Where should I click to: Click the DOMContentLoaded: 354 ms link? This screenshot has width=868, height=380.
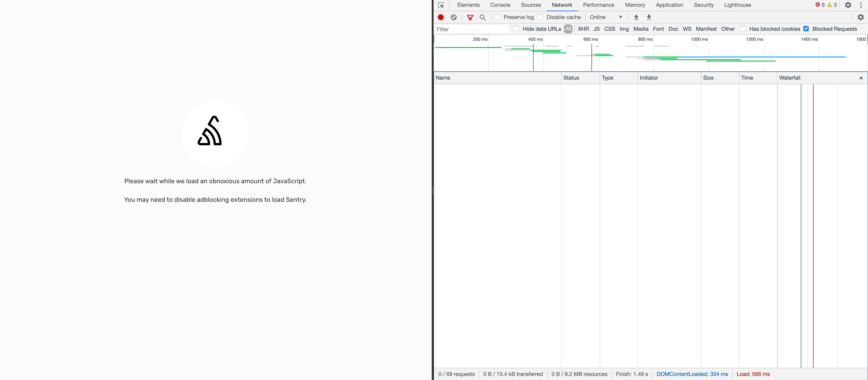pyautogui.click(x=692, y=374)
